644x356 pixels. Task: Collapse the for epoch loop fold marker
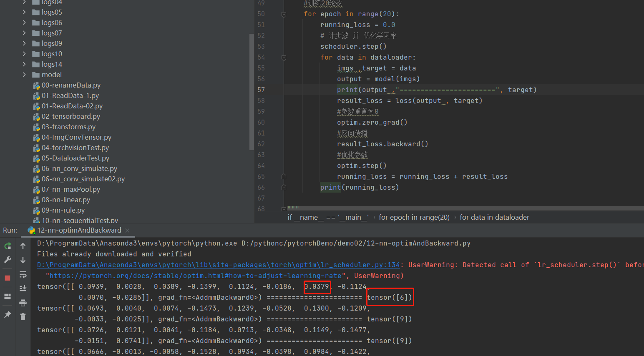[284, 14]
